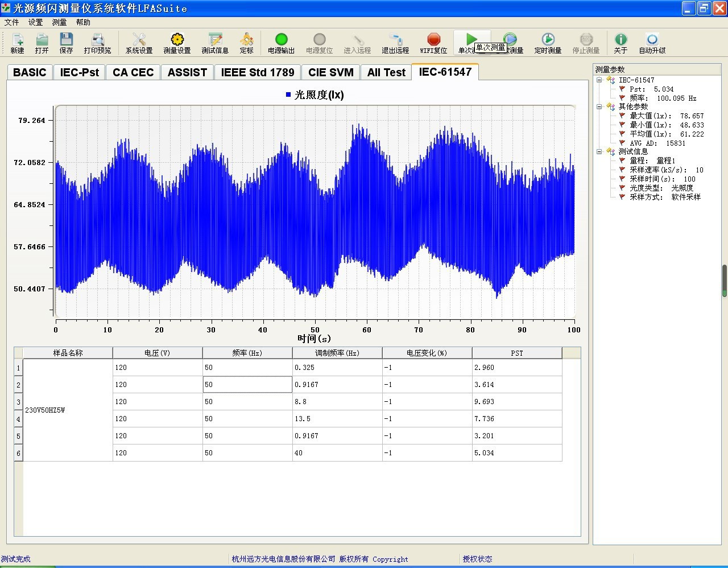Switch to the BASIC tab
The height and width of the screenshot is (568, 728).
30,72
